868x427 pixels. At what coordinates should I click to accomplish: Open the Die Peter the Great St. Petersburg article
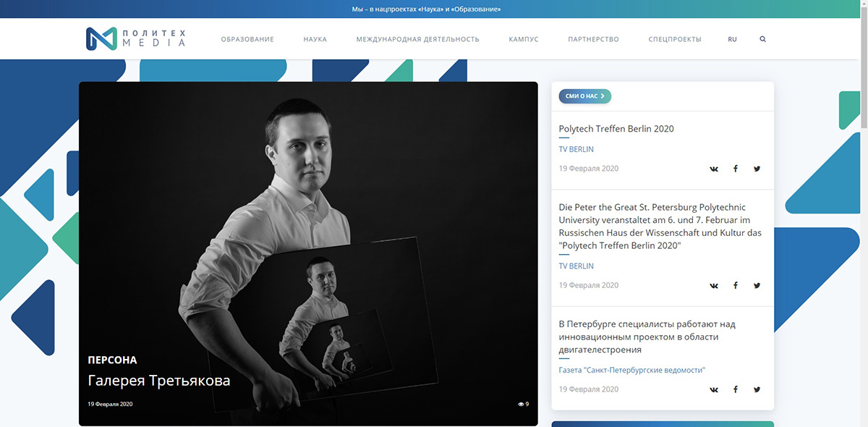click(660, 227)
